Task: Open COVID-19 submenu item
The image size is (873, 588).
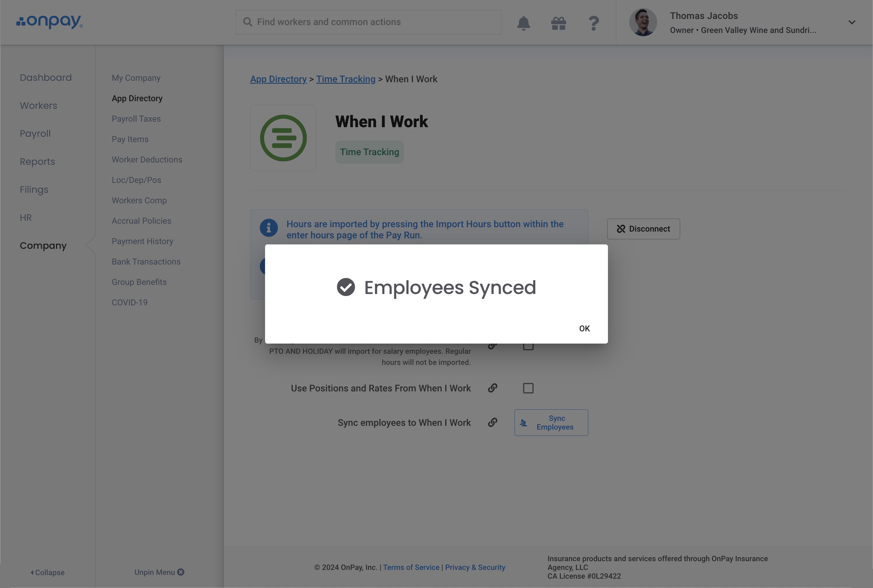Action: 130,303
